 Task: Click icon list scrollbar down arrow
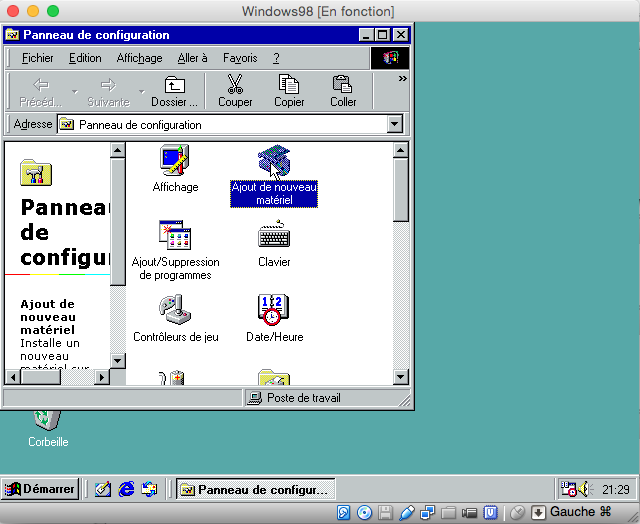401,377
